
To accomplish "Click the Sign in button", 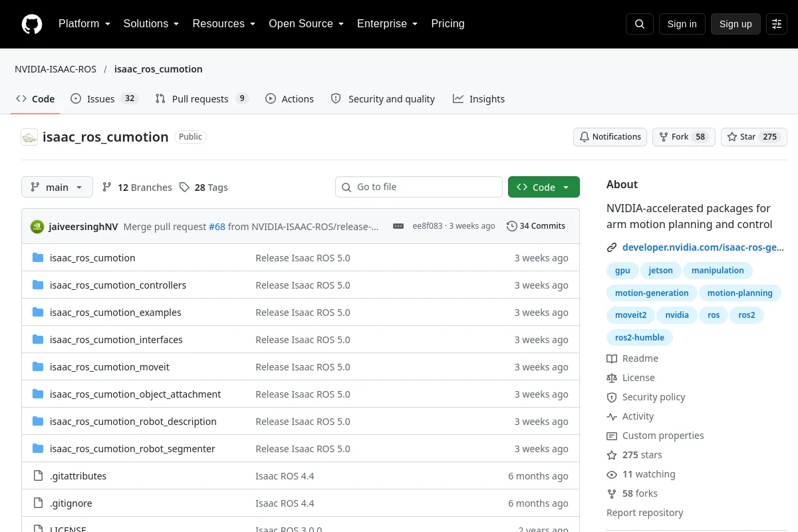I will click(682, 24).
